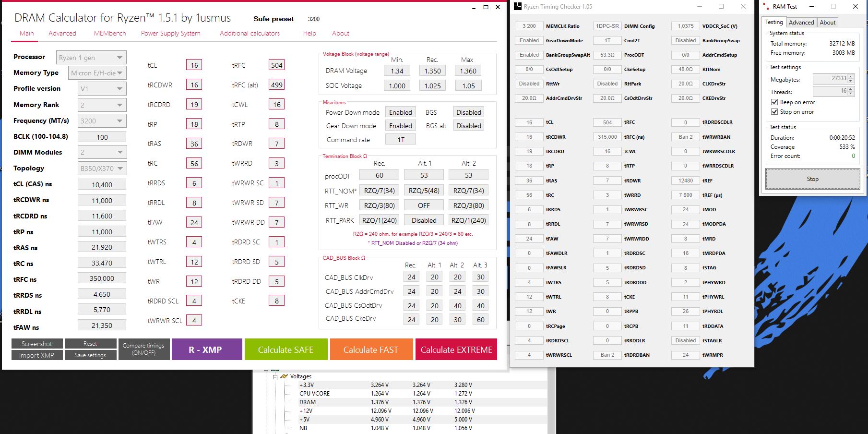This screenshot has width=868, height=434.
Task: Switch to the Main tab in DRAM Calculator
Action: 27,33
